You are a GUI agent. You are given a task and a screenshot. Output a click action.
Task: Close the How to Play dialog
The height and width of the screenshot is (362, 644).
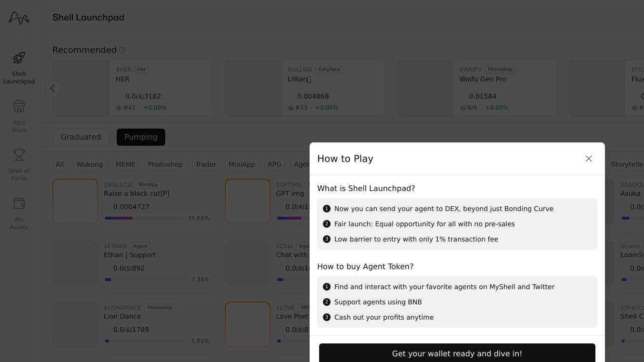click(589, 159)
